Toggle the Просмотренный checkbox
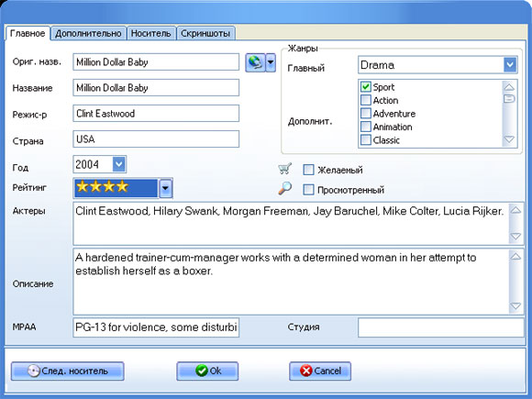The height and width of the screenshot is (399, 532). (x=308, y=190)
